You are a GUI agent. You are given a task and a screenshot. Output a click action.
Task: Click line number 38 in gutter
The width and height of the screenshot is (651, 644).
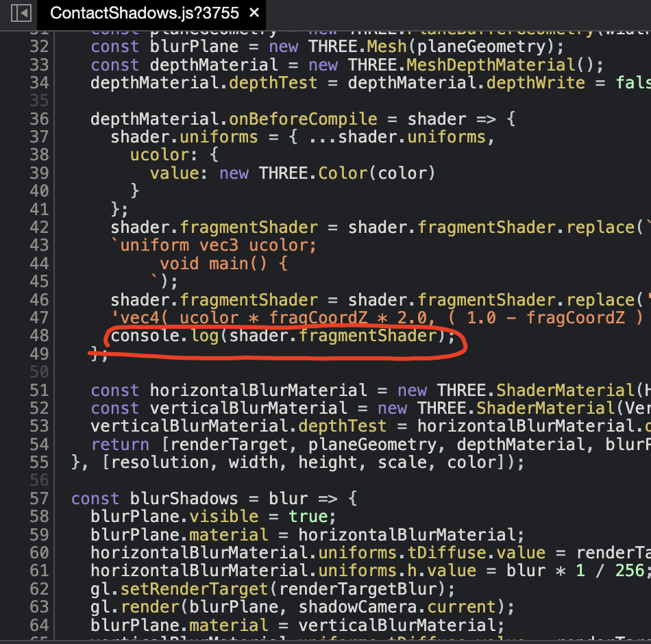pyautogui.click(x=40, y=155)
